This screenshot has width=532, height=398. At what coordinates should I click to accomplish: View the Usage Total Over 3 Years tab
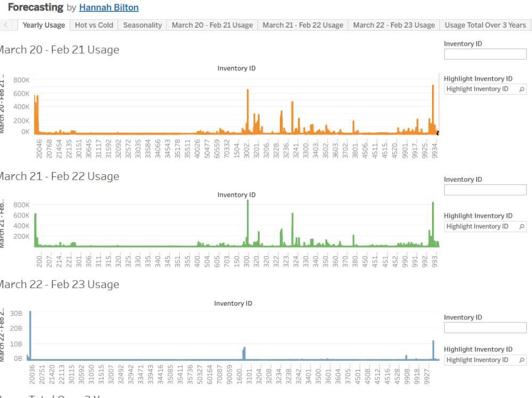click(485, 24)
